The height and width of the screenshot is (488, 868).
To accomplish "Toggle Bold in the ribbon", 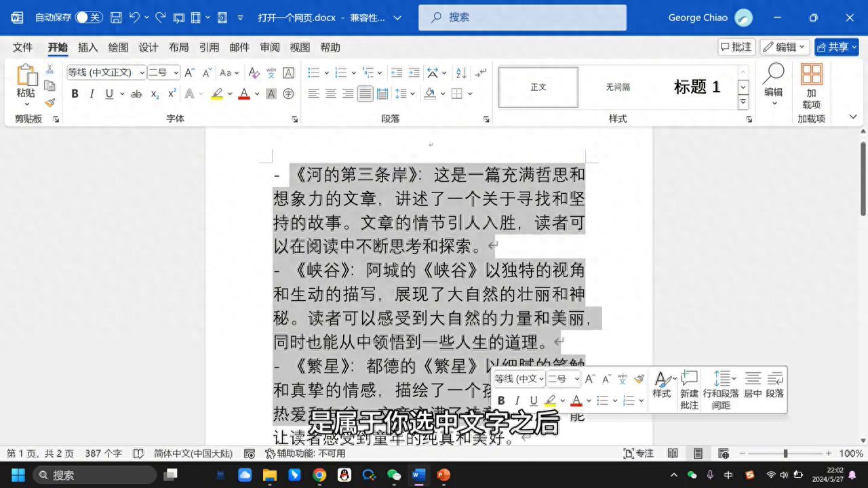I will (x=75, y=94).
